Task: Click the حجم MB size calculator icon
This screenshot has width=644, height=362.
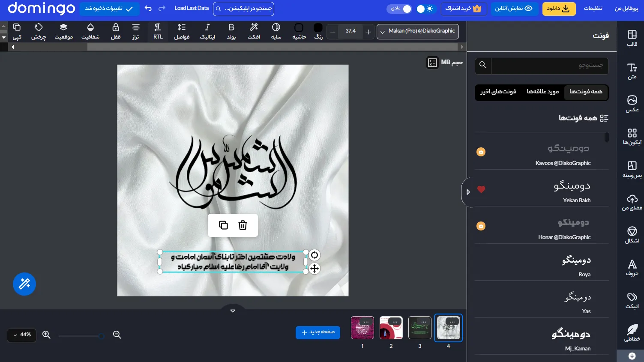Action: click(x=432, y=63)
